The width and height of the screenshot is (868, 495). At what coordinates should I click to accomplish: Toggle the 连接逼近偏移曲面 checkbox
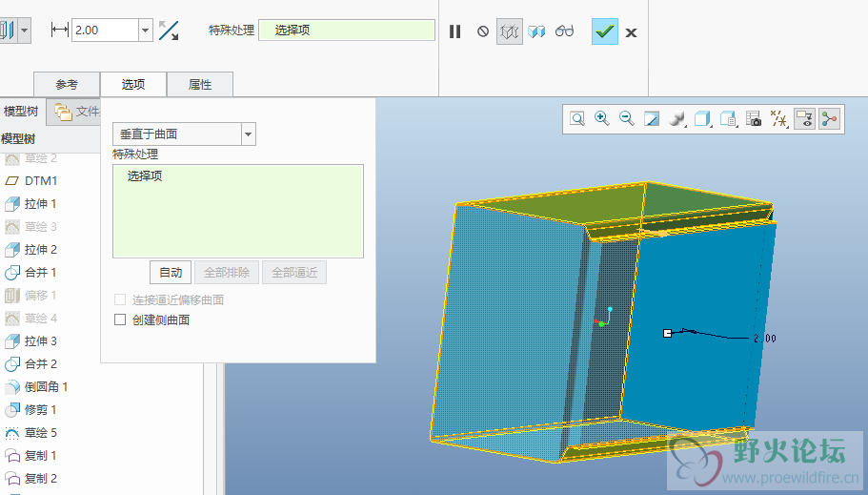(x=120, y=299)
